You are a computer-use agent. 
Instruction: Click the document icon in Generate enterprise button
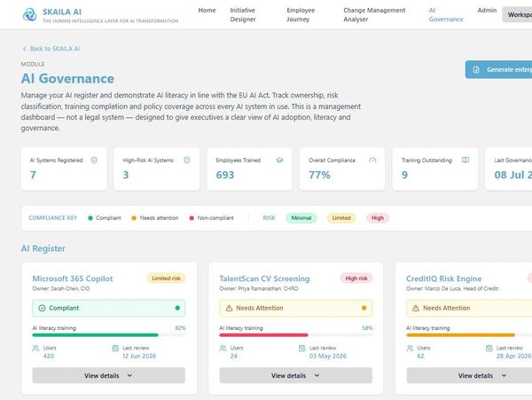(476, 70)
